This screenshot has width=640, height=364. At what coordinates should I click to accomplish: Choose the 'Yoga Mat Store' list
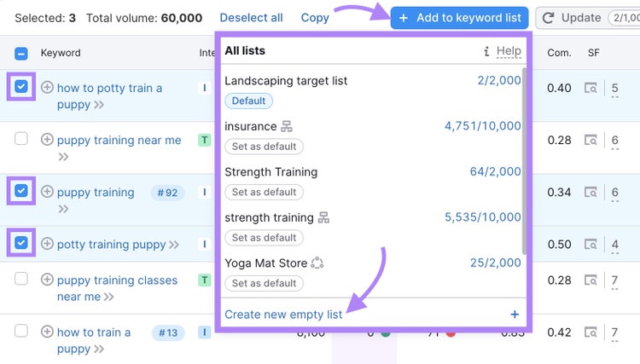click(x=265, y=263)
